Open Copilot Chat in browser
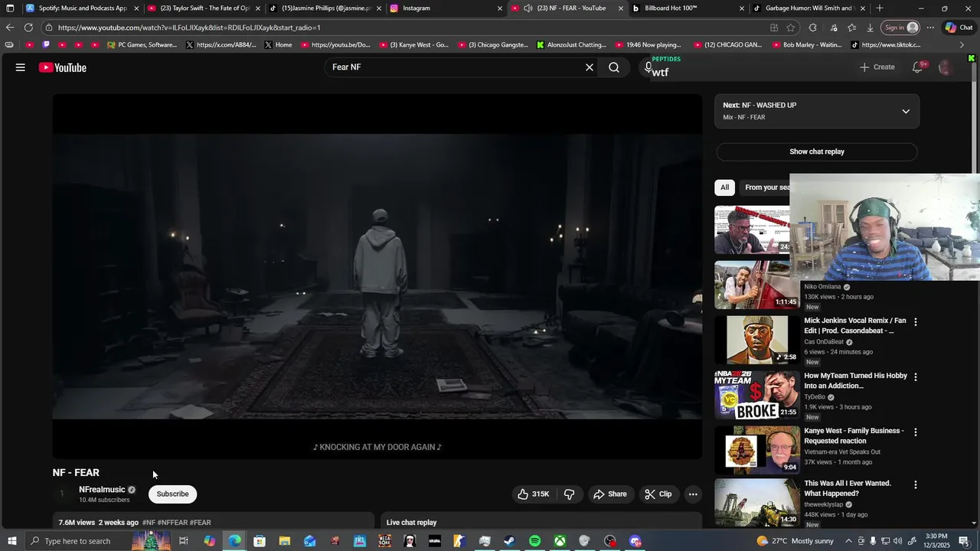This screenshot has width=980, height=551. tap(959, 28)
